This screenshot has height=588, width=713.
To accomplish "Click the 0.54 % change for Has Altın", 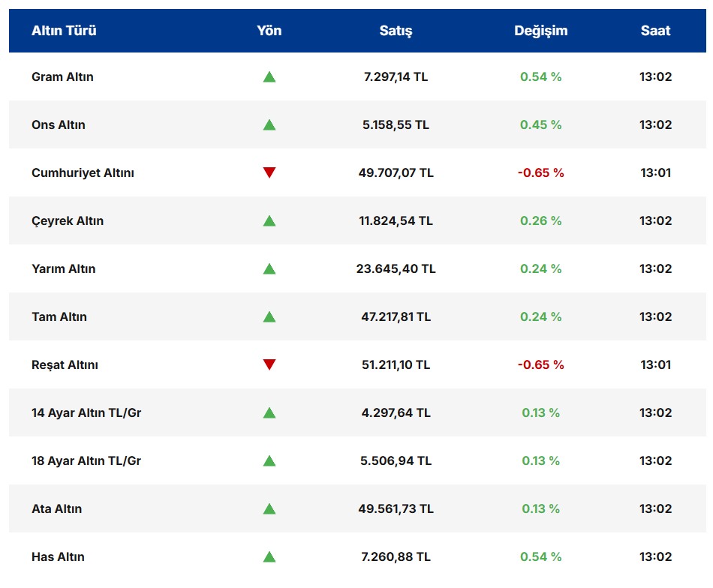I will (540, 556).
